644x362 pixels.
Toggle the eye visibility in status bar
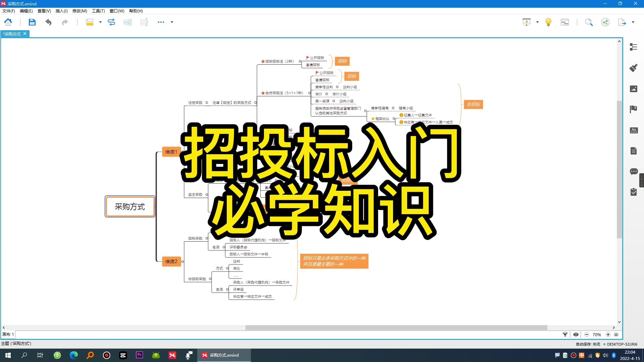click(576, 335)
